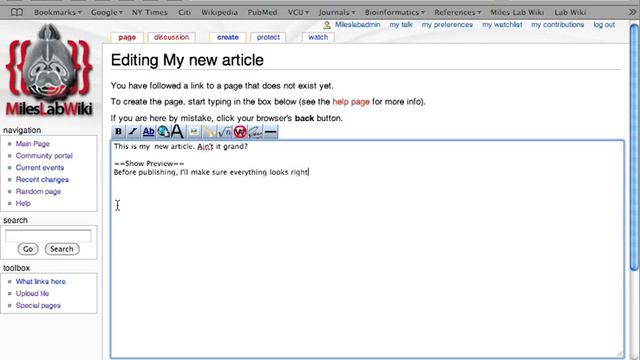Click the ==Show Preview== heading text
Viewport: 640px width, 360px height.
click(x=149, y=163)
